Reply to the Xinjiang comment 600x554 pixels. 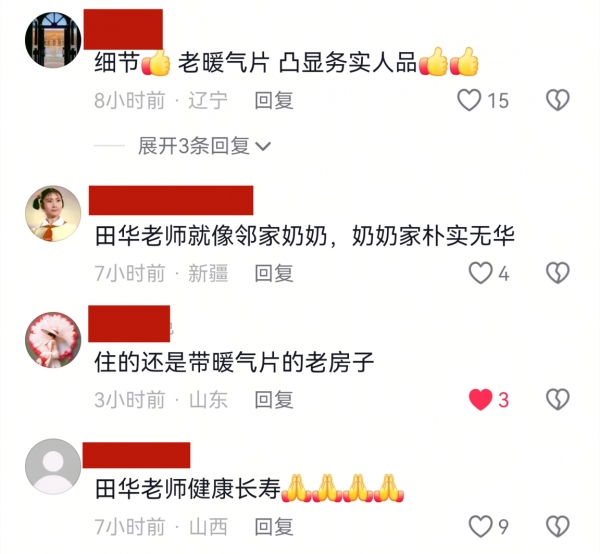pyautogui.click(x=274, y=274)
